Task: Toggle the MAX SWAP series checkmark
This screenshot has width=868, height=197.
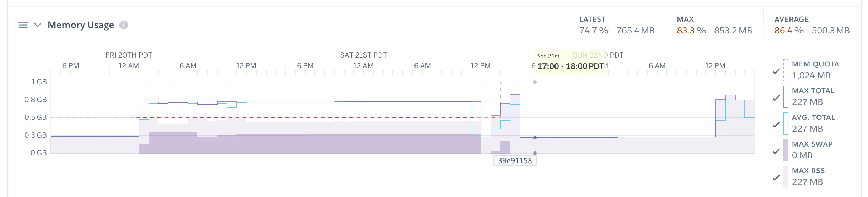Action: coord(776,151)
